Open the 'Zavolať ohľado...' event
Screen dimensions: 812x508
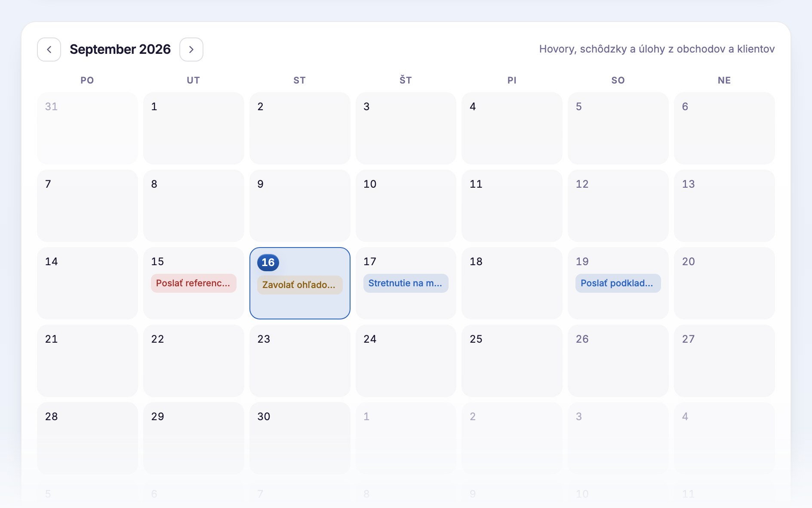coord(300,285)
